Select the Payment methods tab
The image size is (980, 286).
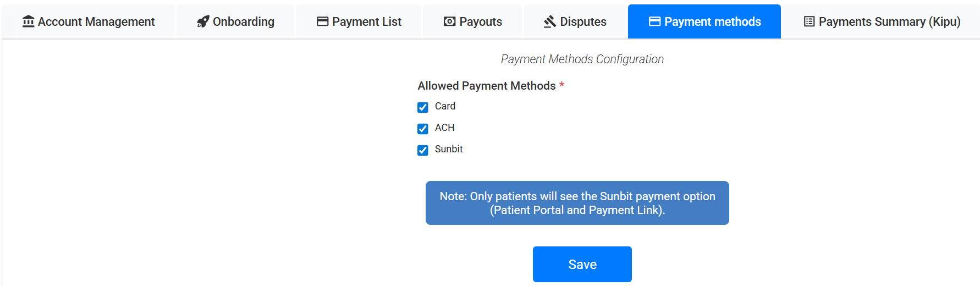(x=712, y=21)
